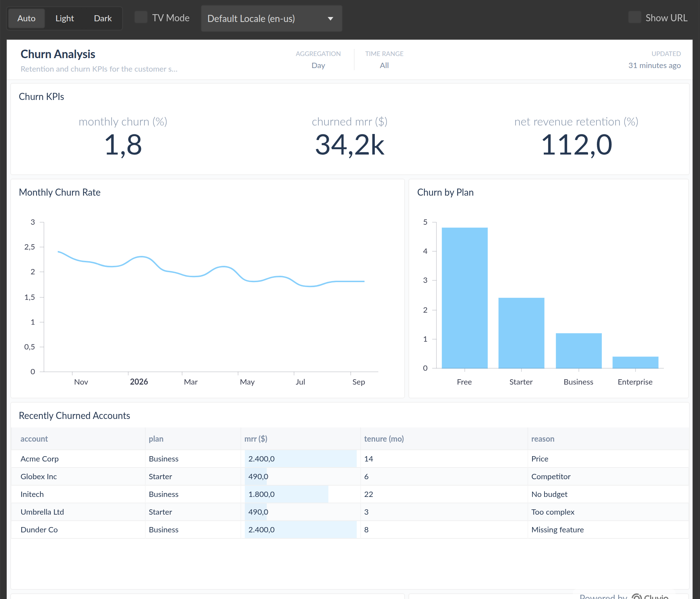Click Globex Inc's 490,0 mrr cell
Image resolution: width=700 pixels, height=599 pixels.
[301, 476]
